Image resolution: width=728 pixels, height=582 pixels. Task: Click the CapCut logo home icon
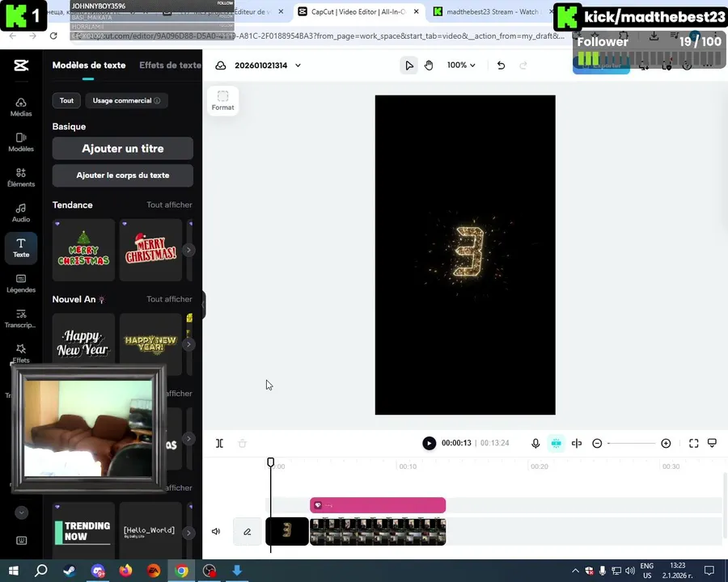coord(21,65)
